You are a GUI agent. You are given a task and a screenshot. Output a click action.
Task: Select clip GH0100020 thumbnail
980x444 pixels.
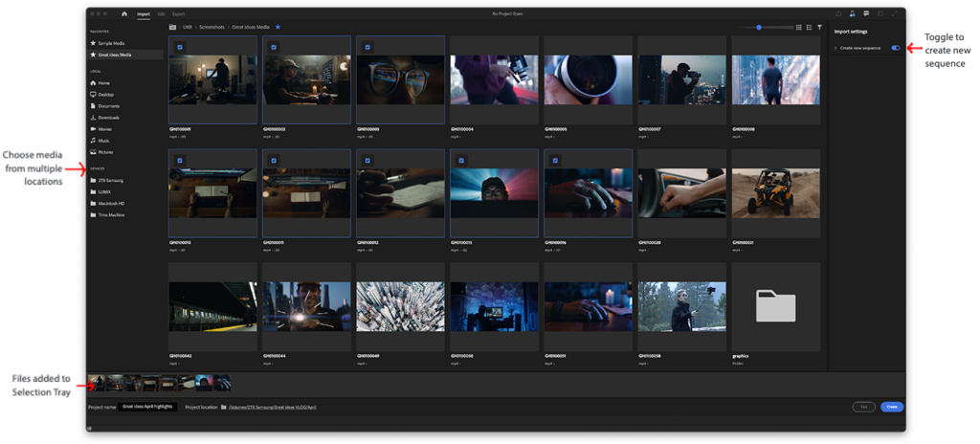coord(681,193)
